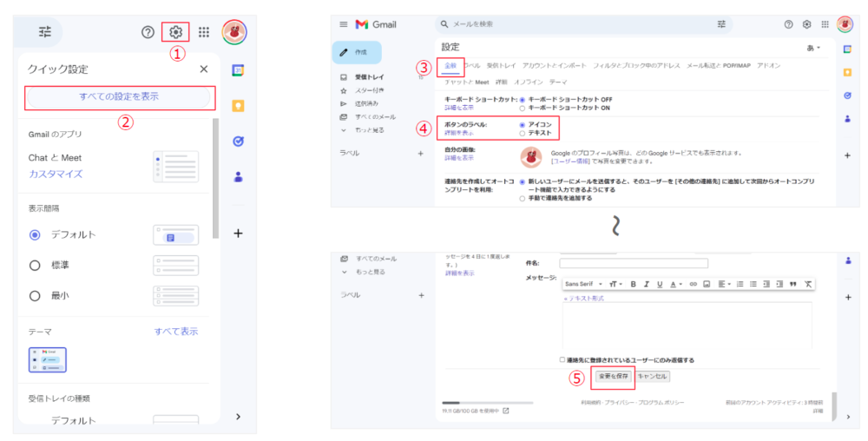Click the search options sliders icon above クイック設定
The image size is (868, 441).
click(x=45, y=32)
